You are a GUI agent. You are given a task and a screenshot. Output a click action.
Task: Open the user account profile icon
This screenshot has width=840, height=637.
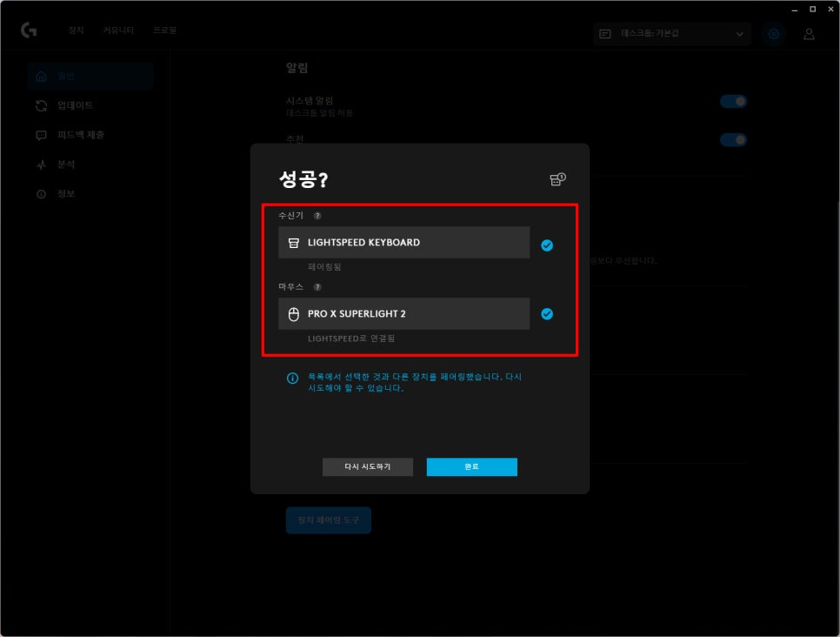809,34
